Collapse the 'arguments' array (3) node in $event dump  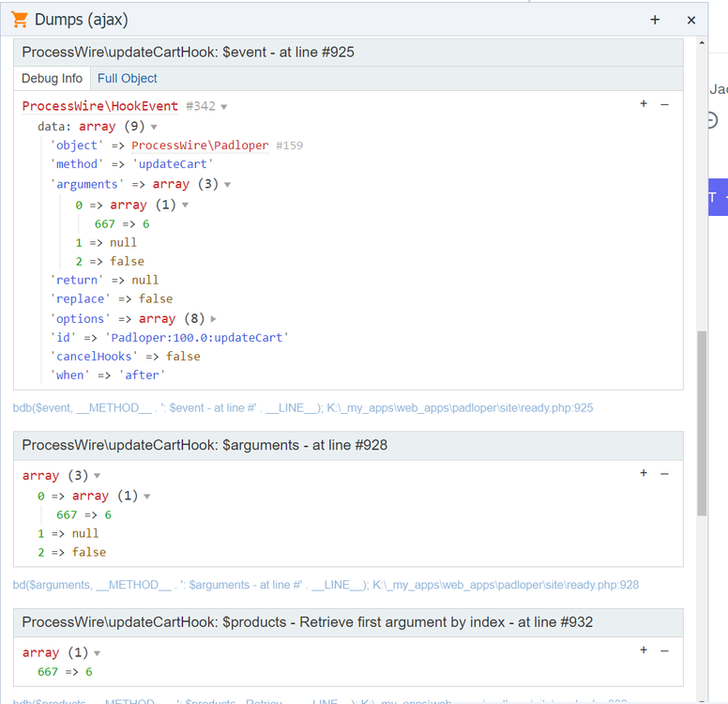click(227, 185)
